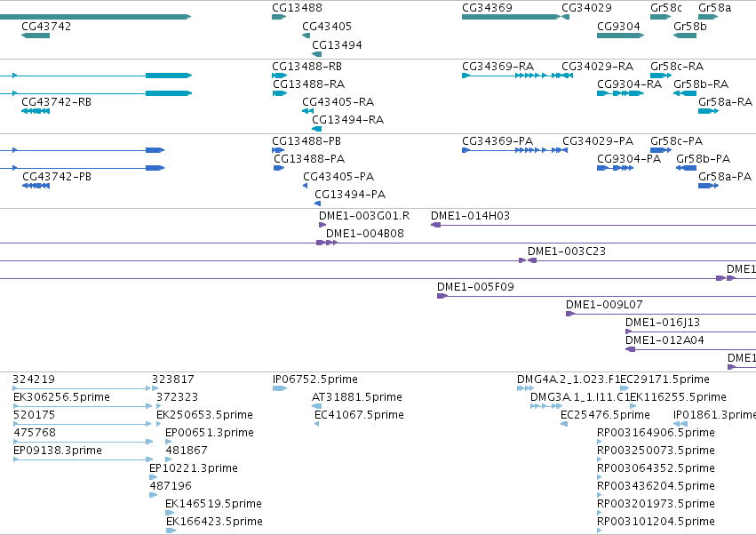Screen dimensions: 756x535
Task: Select clone DME1-003G01.R
Action: click(x=364, y=216)
